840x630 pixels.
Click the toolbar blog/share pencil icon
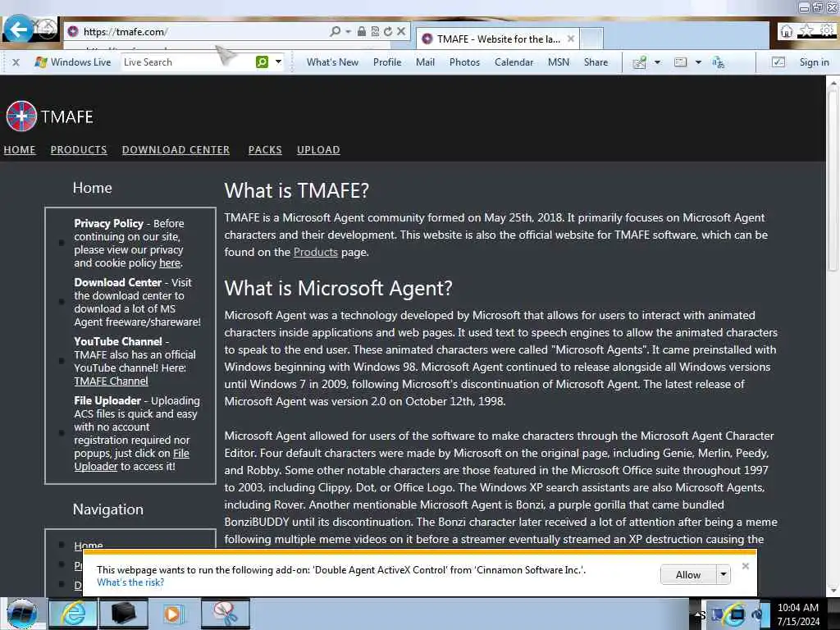(x=640, y=62)
